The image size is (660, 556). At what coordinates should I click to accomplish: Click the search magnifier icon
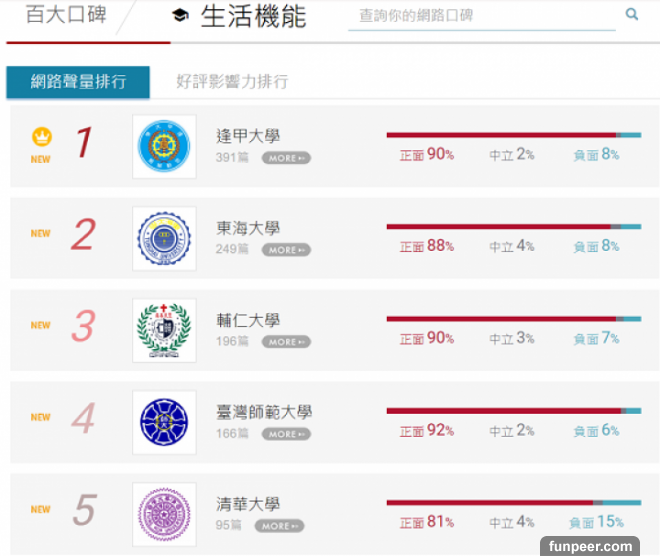coord(632,14)
